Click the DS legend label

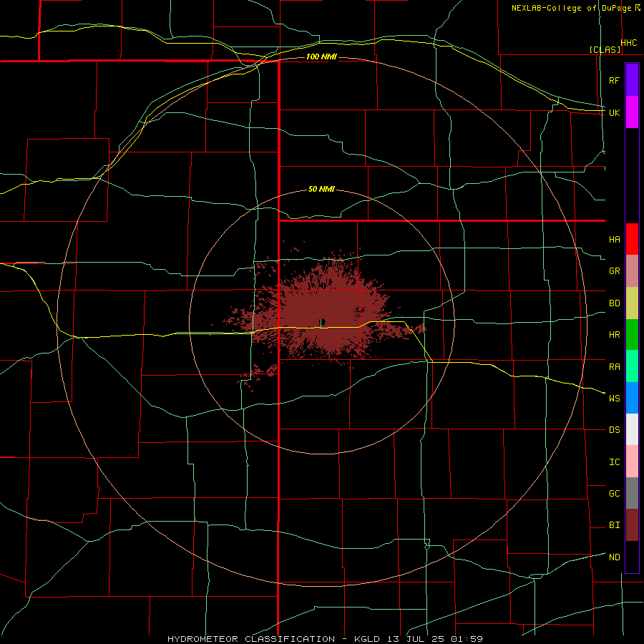pyautogui.click(x=614, y=430)
